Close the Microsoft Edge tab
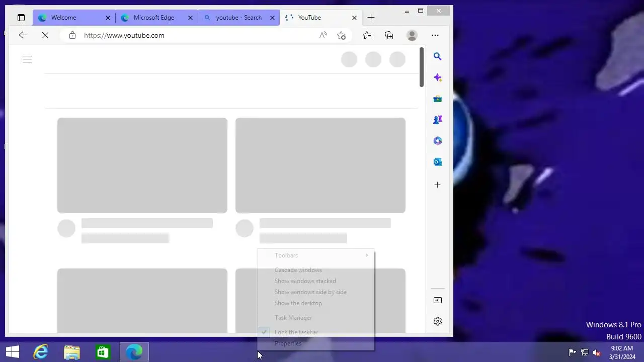644x362 pixels. tap(190, 18)
